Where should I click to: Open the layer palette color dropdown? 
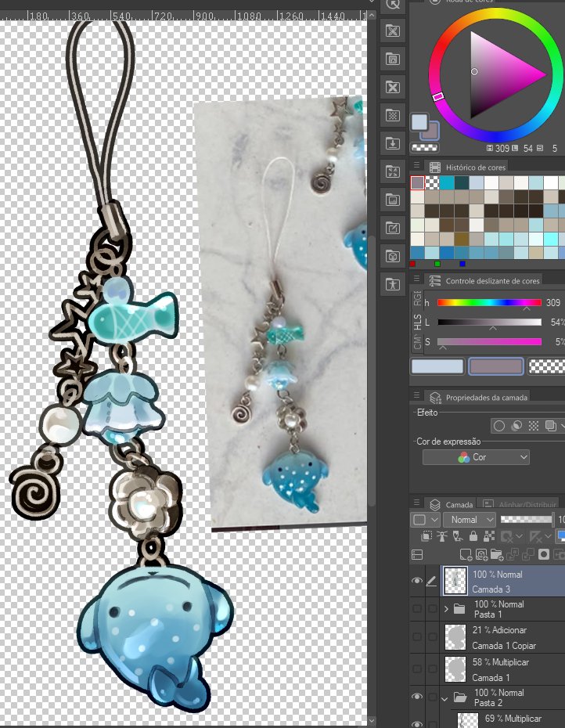425,520
